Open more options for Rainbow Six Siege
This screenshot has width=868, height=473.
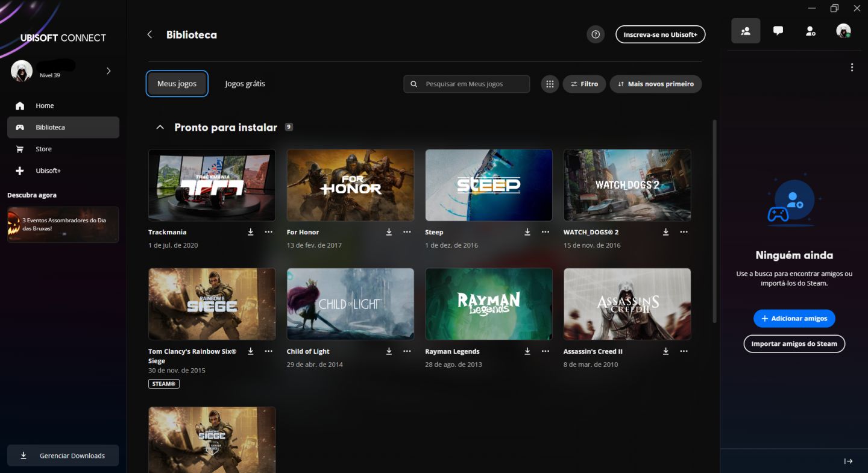click(x=269, y=351)
